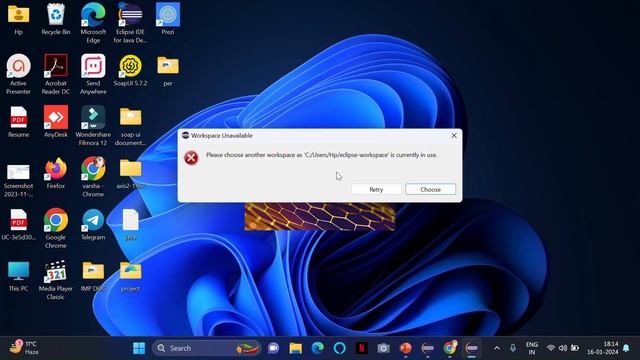Screen dimensions: 640x360
Task: Select the Active Presenter desktop shortcut
Action: click(18, 75)
